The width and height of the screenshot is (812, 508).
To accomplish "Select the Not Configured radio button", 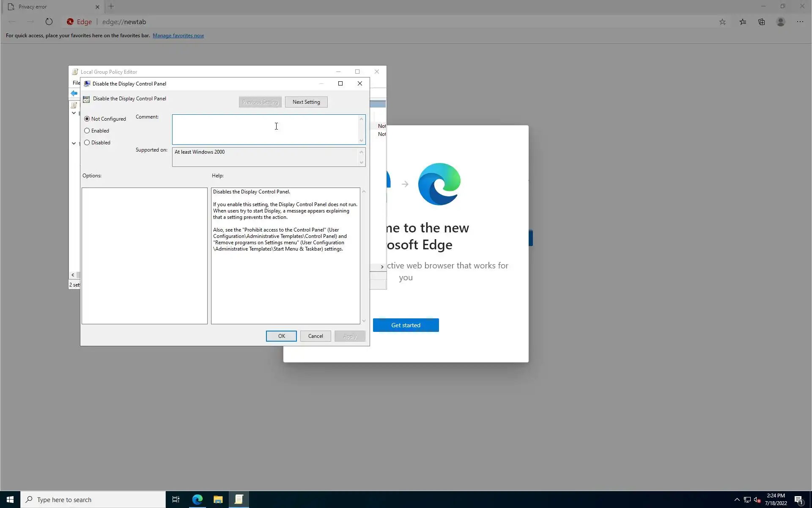I will 87,119.
